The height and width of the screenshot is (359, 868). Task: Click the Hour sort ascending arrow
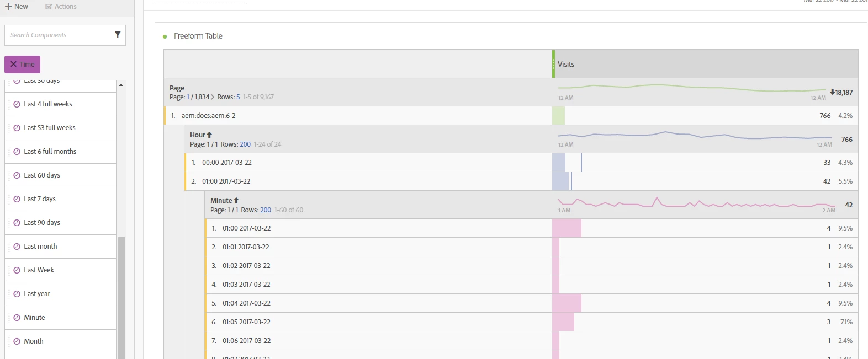pyautogui.click(x=209, y=135)
